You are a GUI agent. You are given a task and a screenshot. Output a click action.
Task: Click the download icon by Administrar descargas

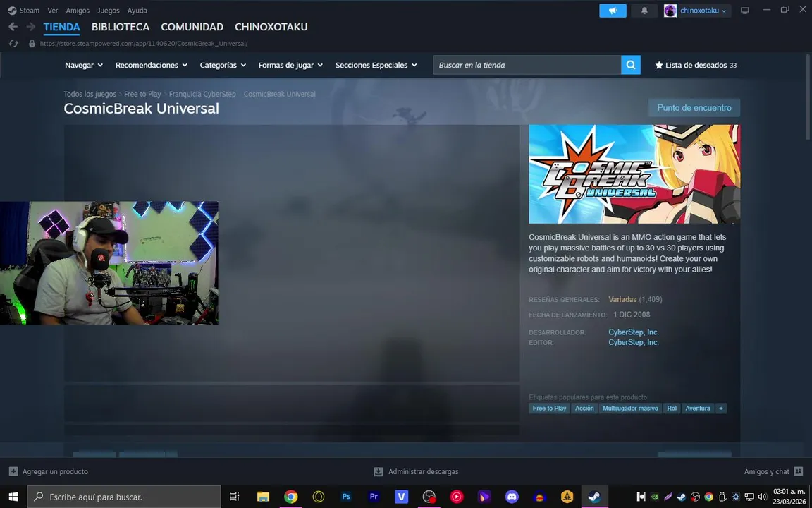tap(379, 472)
